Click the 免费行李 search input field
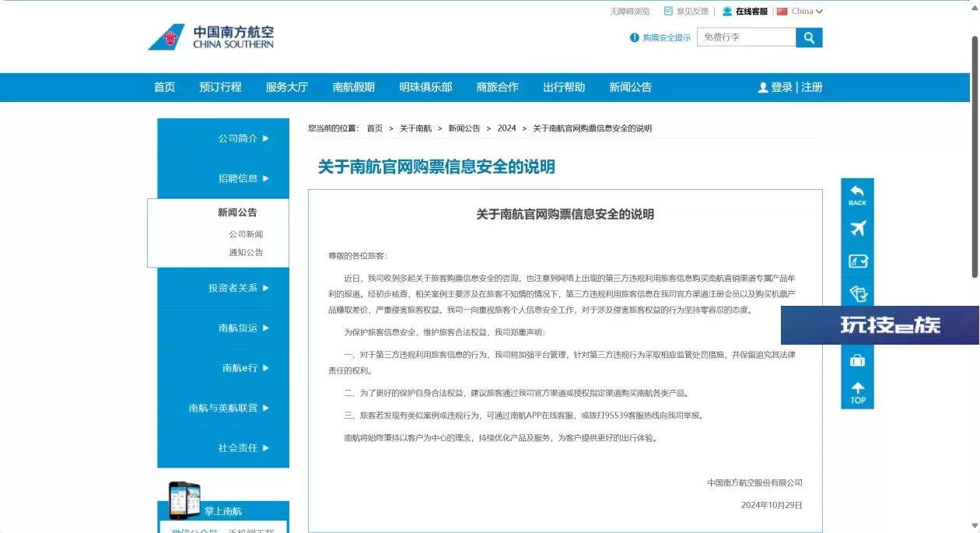The image size is (980, 533). coord(746,37)
